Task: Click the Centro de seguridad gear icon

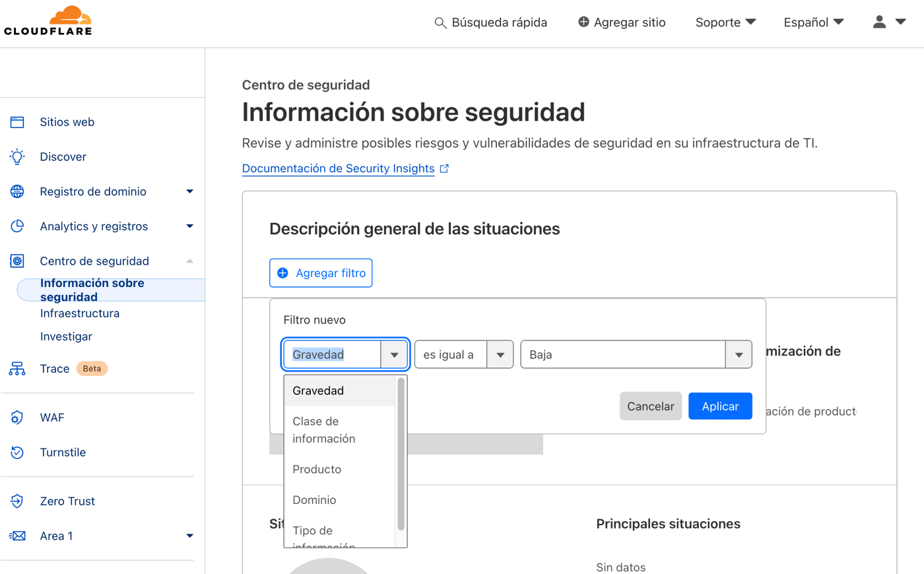Action: (x=17, y=261)
